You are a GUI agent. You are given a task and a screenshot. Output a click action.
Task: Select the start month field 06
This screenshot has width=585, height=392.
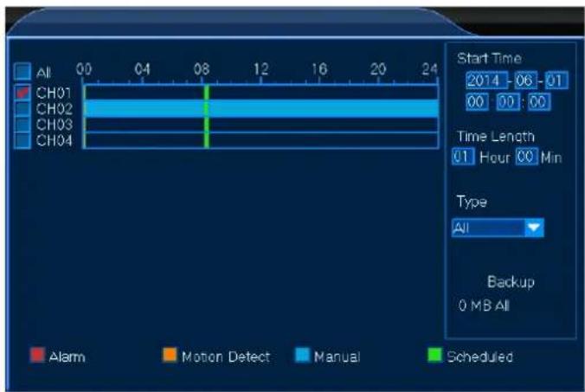526,80
